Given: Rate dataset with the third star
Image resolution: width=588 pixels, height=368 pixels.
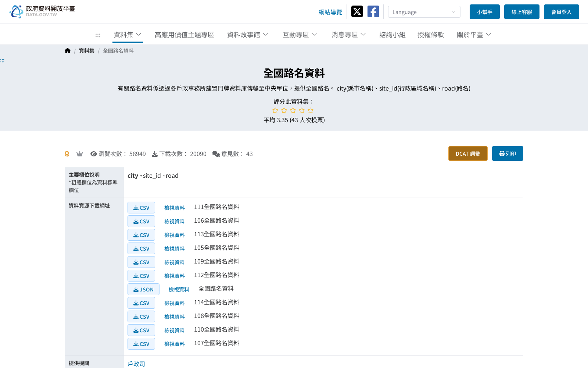Looking at the screenshot, I should [293, 110].
